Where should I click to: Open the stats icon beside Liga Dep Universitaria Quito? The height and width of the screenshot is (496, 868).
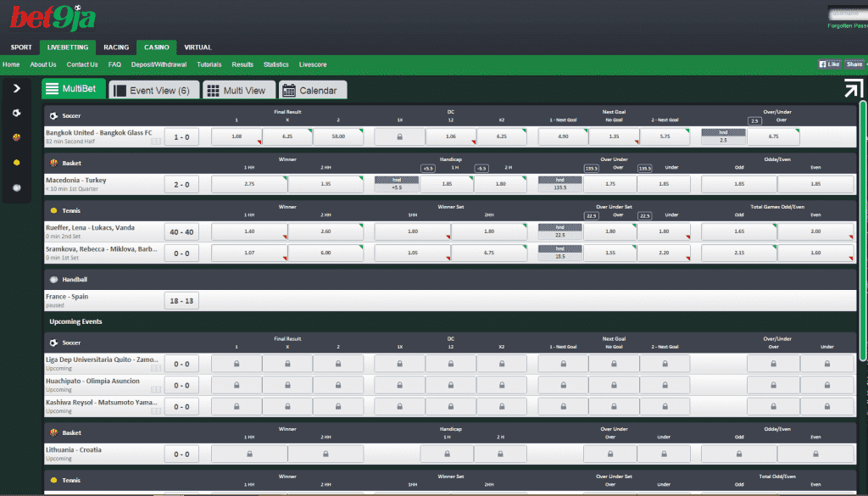[156, 368]
